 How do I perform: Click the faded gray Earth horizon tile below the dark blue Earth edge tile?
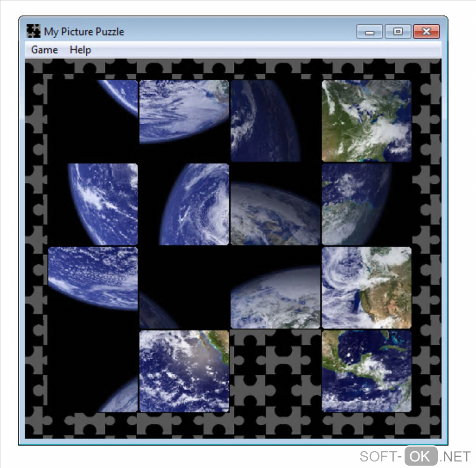point(275,204)
